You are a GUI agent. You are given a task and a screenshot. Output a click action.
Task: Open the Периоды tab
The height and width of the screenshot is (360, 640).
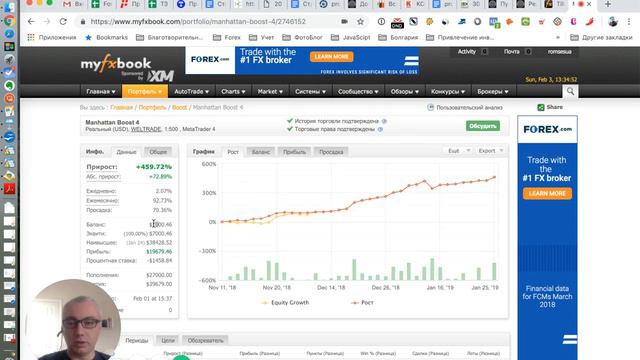point(137,340)
